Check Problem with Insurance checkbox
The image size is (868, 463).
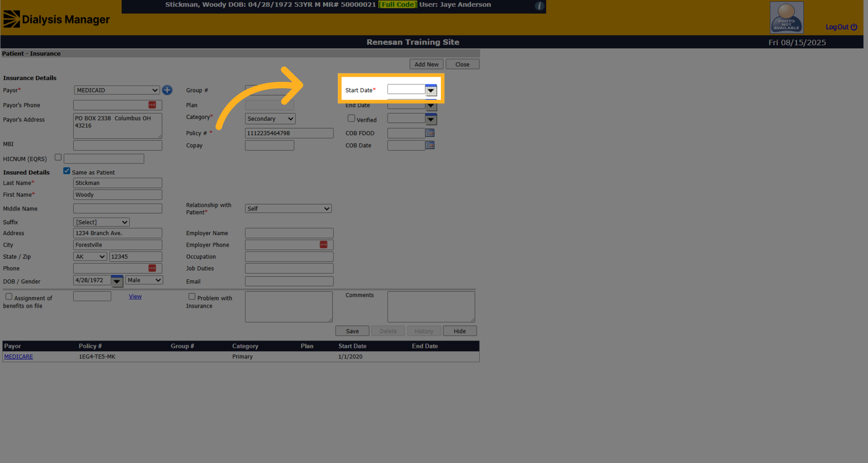coord(192,297)
